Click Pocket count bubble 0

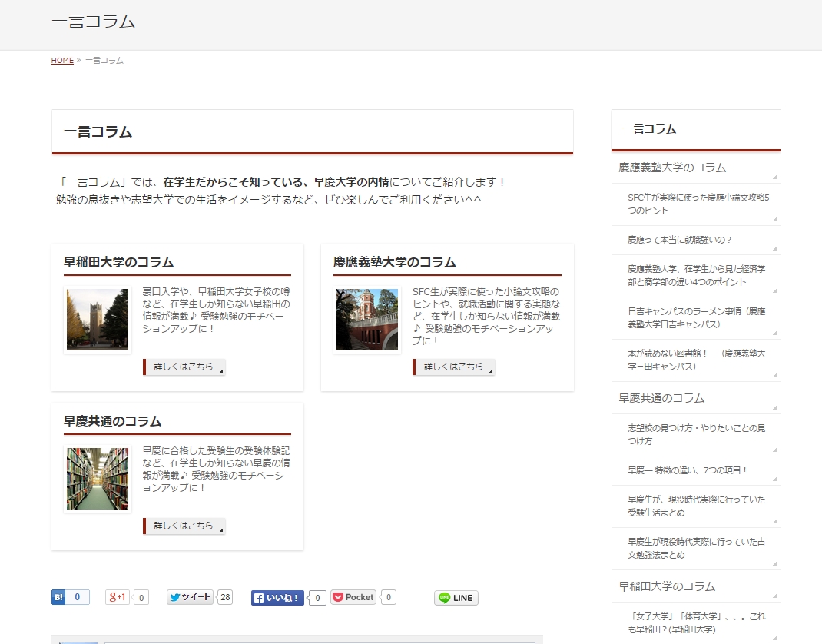(x=389, y=597)
